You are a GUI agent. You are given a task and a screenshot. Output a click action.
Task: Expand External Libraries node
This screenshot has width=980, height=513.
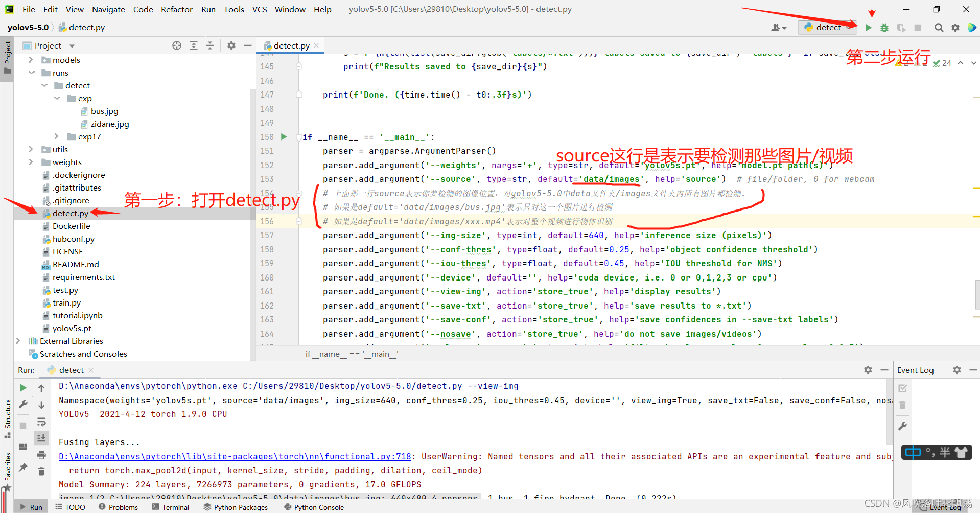(18, 341)
